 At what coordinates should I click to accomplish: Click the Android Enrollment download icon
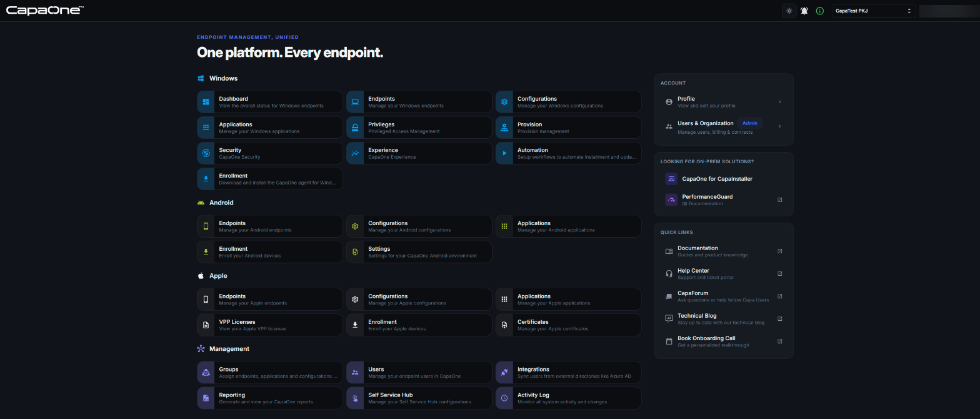[x=206, y=252]
